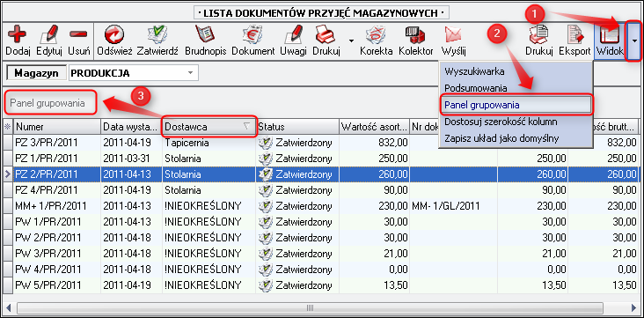Click the Magazyn label button

click(x=36, y=73)
